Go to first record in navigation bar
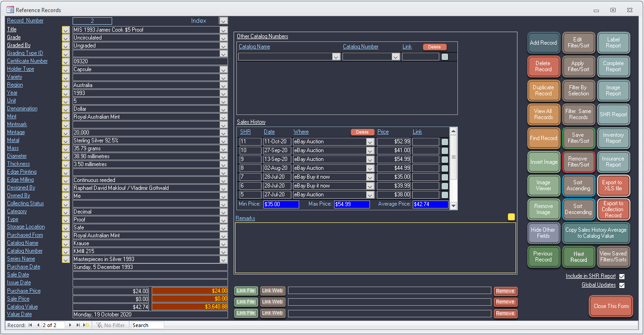The image size is (644, 335). point(31,325)
